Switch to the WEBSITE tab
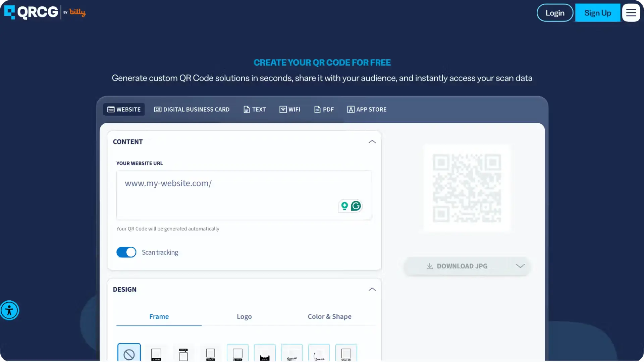The width and height of the screenshot is (644, 362). click(x=124, y=110)
